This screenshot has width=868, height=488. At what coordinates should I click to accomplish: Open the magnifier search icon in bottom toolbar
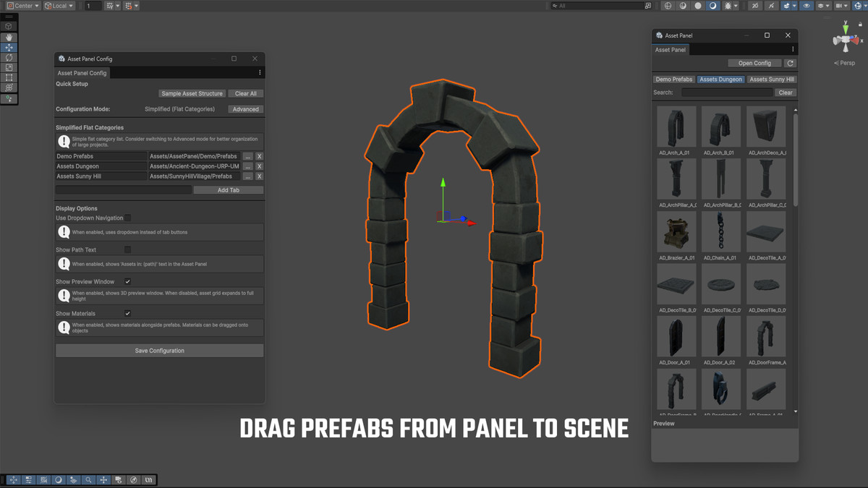click(88, 479)
